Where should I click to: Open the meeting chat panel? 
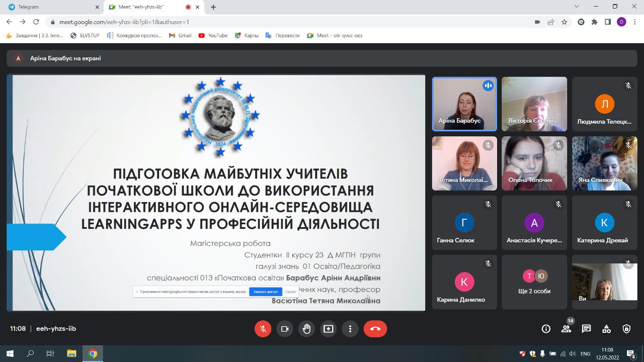point(586,329)
